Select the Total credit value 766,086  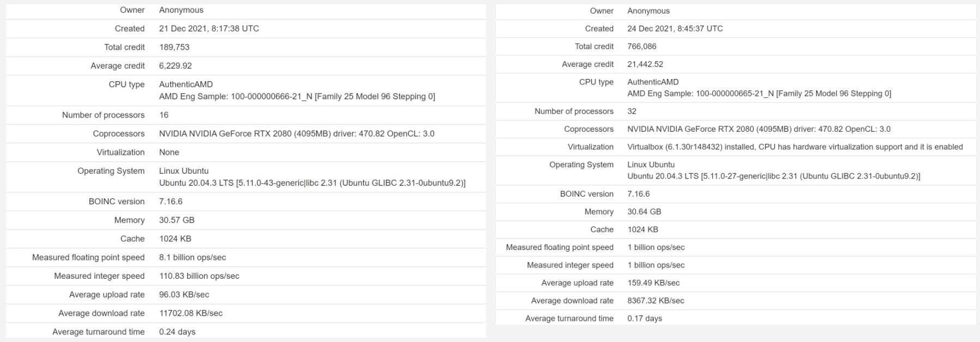pyautogui.click(x=642, y=46)
